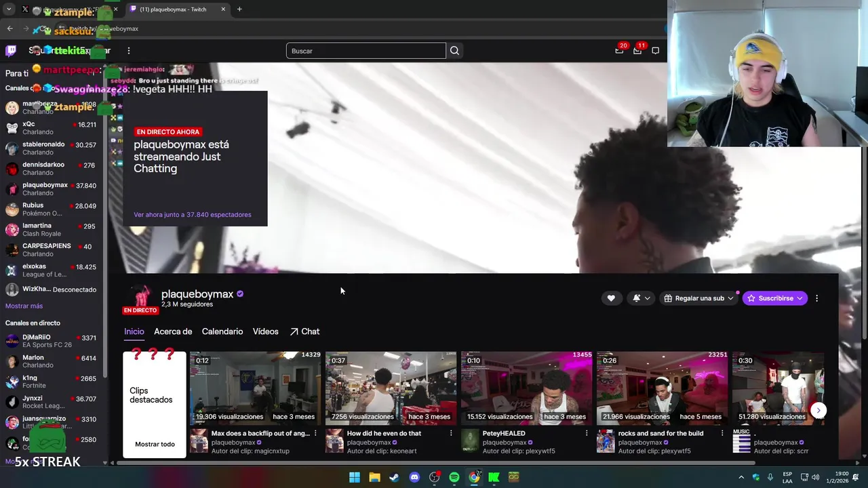This screenshot has height=488, width=868.
Task: Click the plaqueboymax channel avatar
Action: point(140,296)
